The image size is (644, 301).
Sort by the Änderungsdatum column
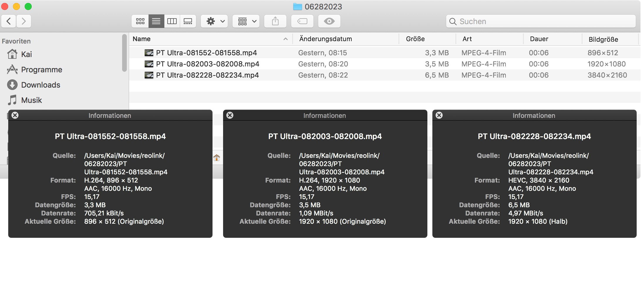[x=326, y=39]
